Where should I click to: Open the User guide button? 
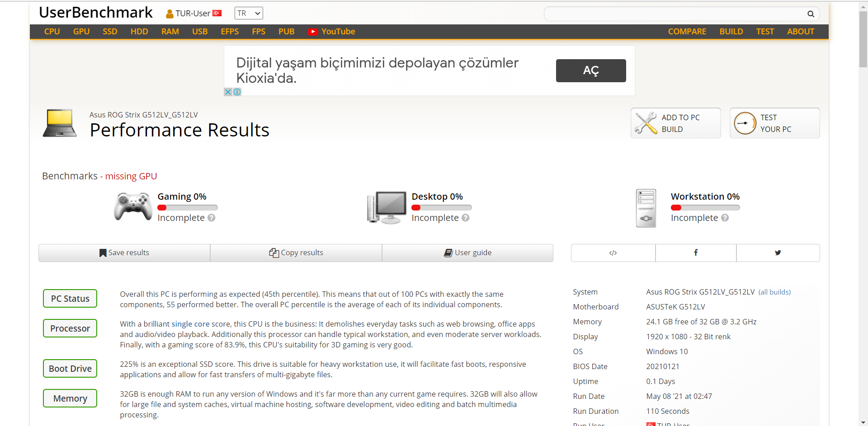tap(467, 253)
